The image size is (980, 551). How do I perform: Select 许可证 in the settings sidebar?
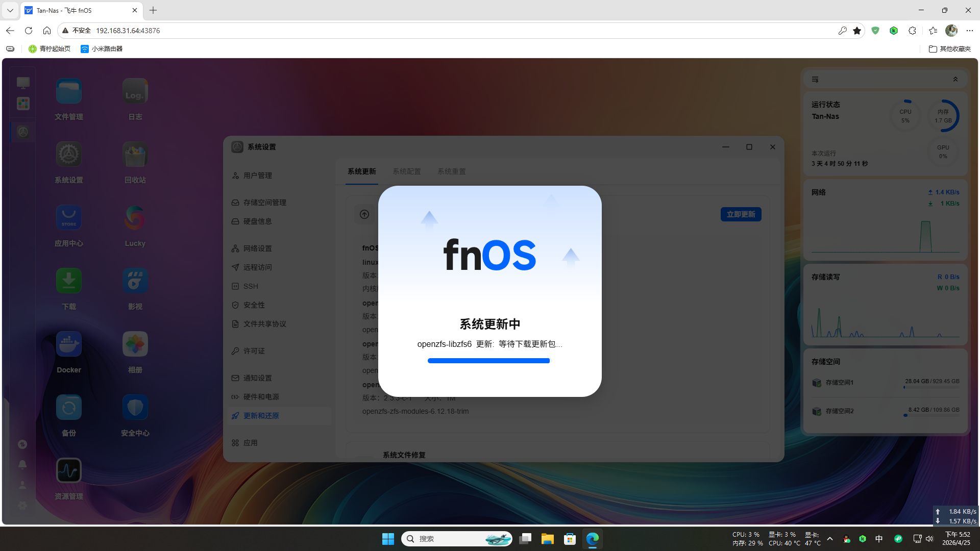coord(280,351)
